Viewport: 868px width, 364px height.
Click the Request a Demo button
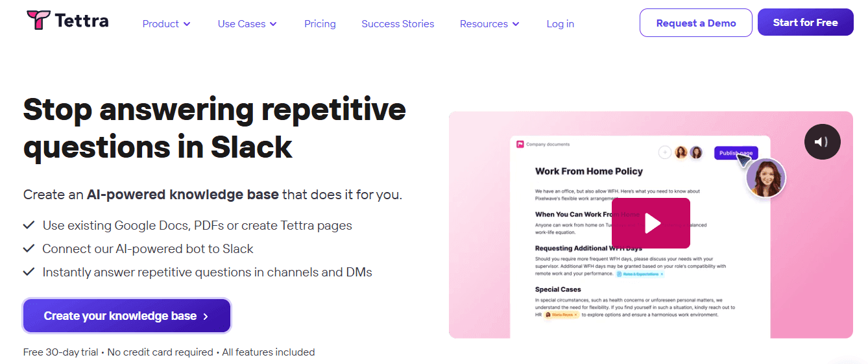696,23
